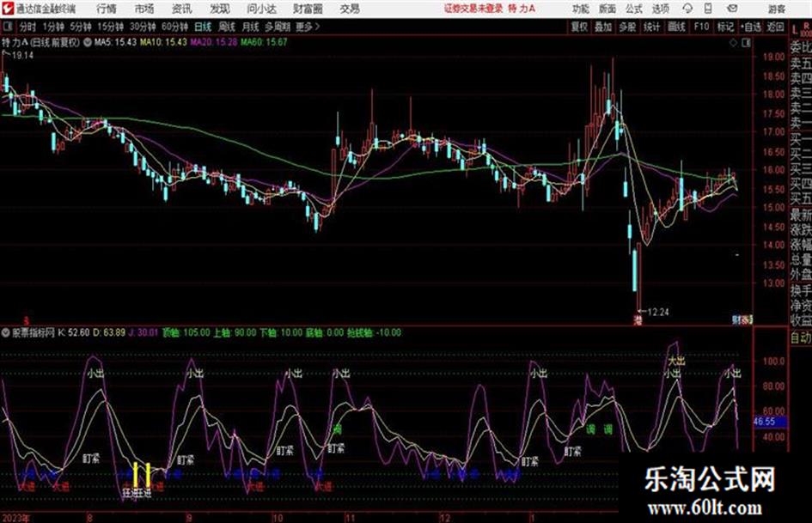Switch to the 5分钟 period tab
812x523 pixels.
pyautogui.click(x=81, y=27)
